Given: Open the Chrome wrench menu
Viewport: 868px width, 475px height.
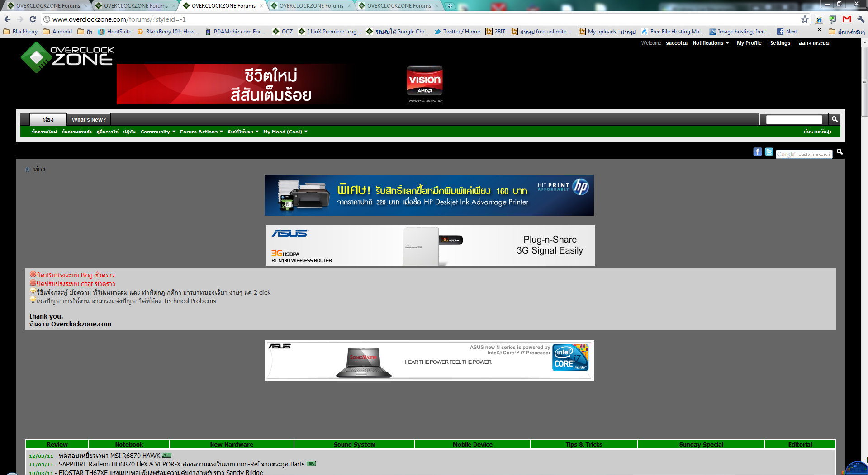Looking at the screenshot, I should (x=861, y=19).
